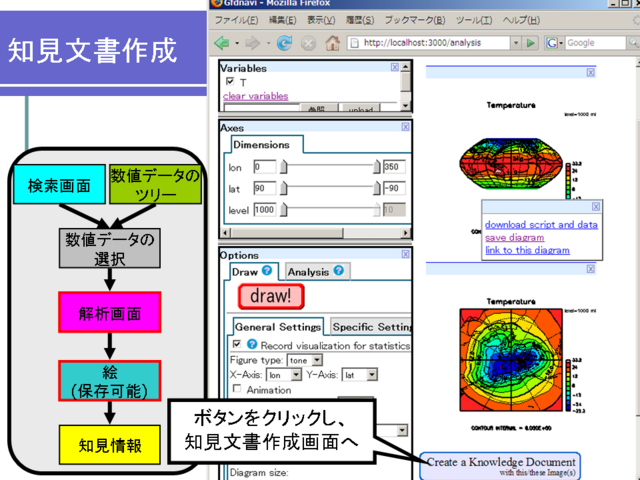The image size is (640, 480).
Task: Open the 表示(V) menu
Action: pos(321,20)
